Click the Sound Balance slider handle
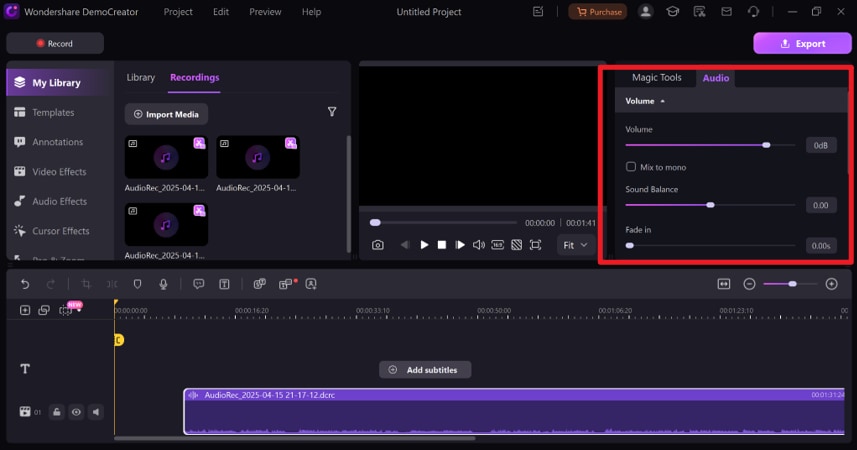Image resolution: width=857 pixels, height=450 pixels. 711,205
